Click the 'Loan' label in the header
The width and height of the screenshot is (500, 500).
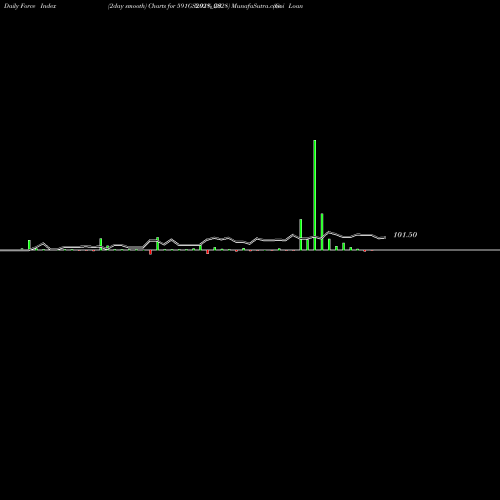tap(296, 6)
